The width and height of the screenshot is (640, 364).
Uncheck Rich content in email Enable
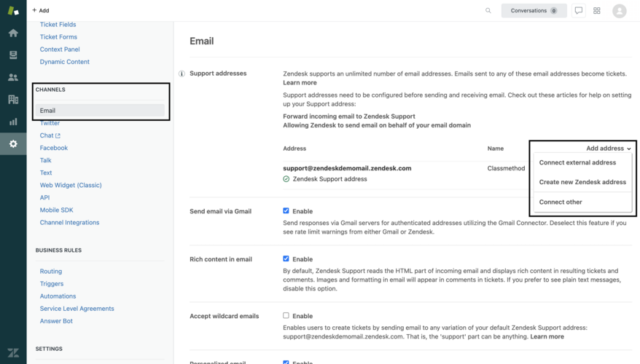[x=286, y=259]
